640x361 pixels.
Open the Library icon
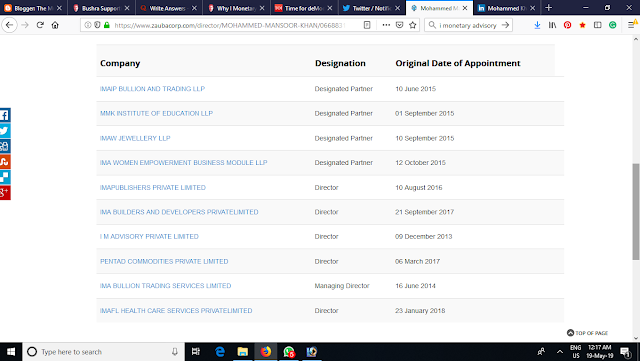point(552,25)
